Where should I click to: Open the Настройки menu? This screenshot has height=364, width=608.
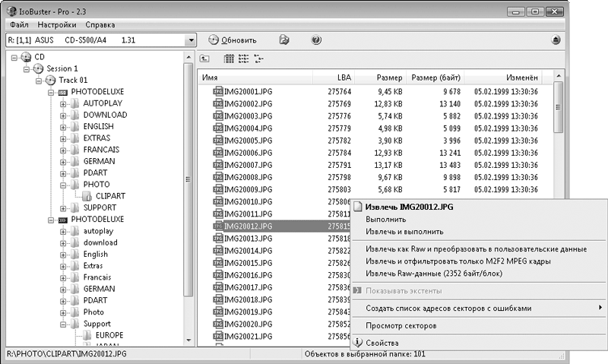pos(56,25)
